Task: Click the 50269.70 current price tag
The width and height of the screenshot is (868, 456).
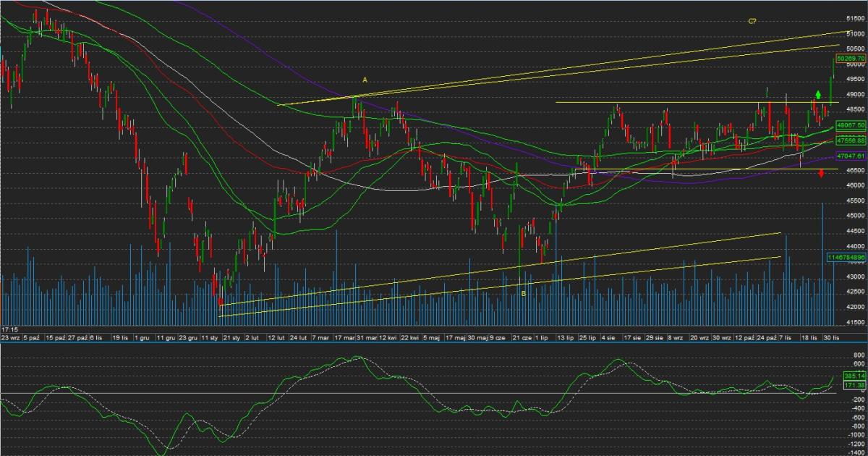Action: [x=851, y=58]
